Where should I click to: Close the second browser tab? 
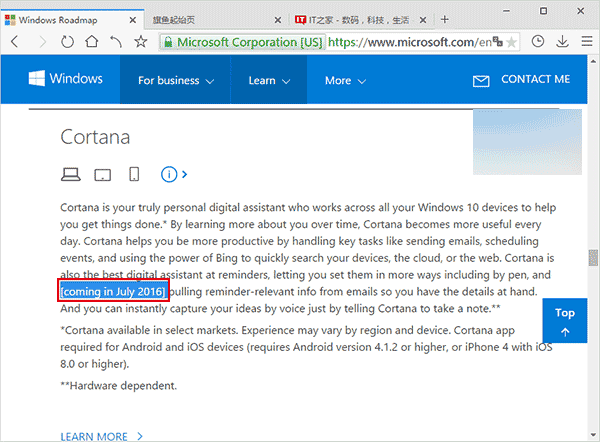278,20
